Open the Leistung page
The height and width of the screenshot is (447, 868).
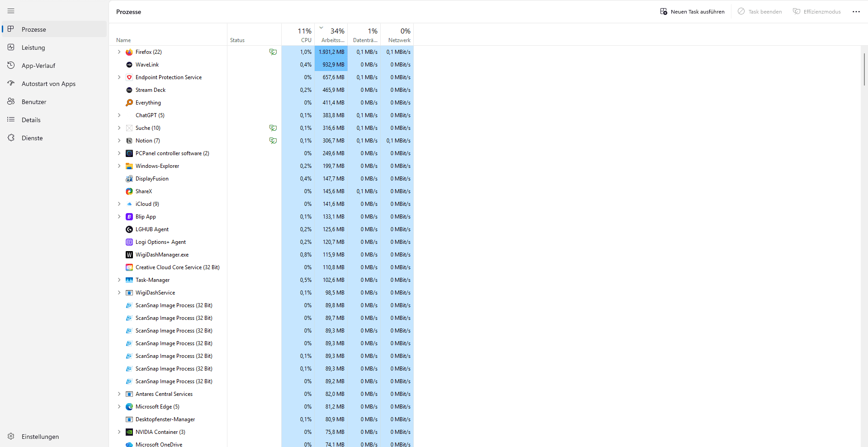pos(54,48)
